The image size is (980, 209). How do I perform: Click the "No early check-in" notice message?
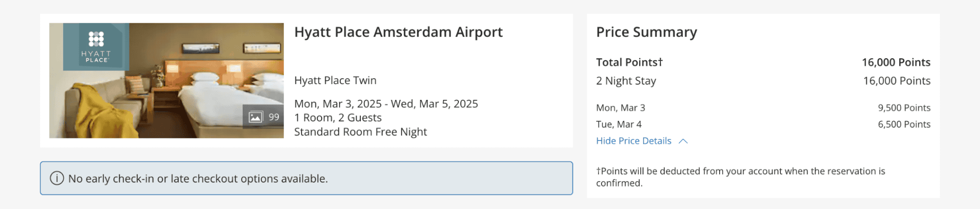point(198,179)
